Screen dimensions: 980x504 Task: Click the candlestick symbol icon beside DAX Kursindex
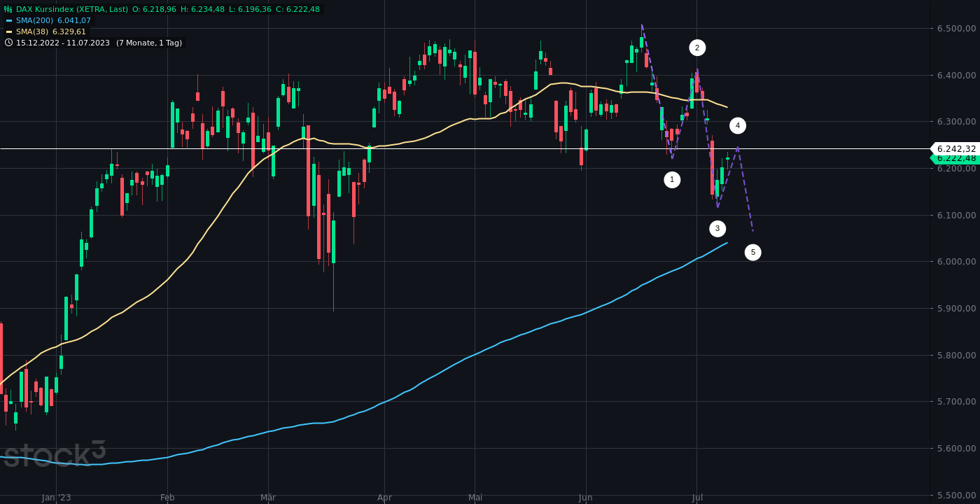tap(8, 9)
